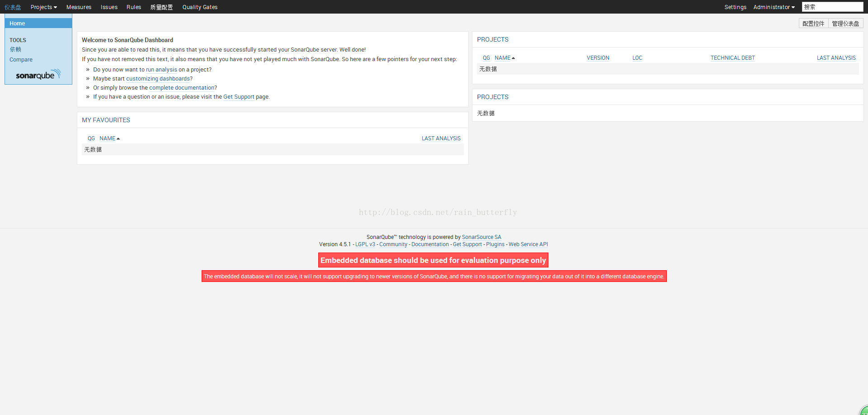Open Settings in the top bar
The height and width of the screenshot is (415, 868).
[735, 7]
